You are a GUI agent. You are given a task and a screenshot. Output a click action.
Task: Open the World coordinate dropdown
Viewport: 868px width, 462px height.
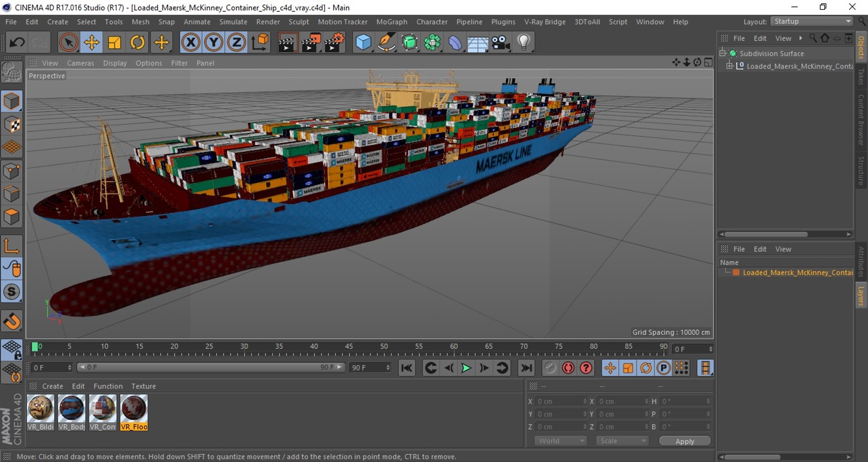click(561, 441)
